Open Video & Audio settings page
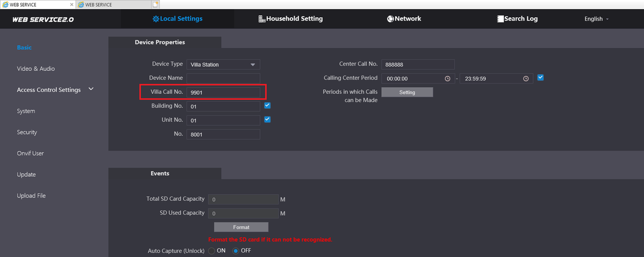This screenshot has width=644, height=257. (36, 69)
